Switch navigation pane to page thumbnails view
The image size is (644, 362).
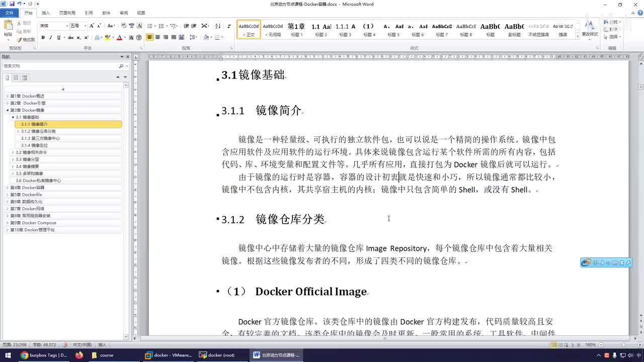[16, 77]
